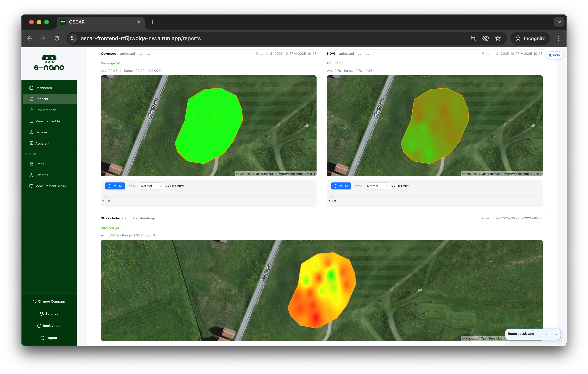
Task: Toggle the Stressed (All) series visibility
Action: coord(111,228)
